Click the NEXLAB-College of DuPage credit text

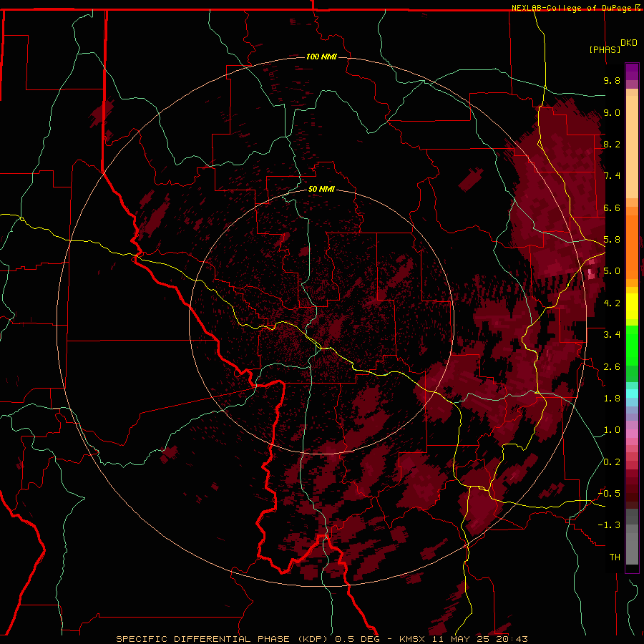(x=576, y=8)
